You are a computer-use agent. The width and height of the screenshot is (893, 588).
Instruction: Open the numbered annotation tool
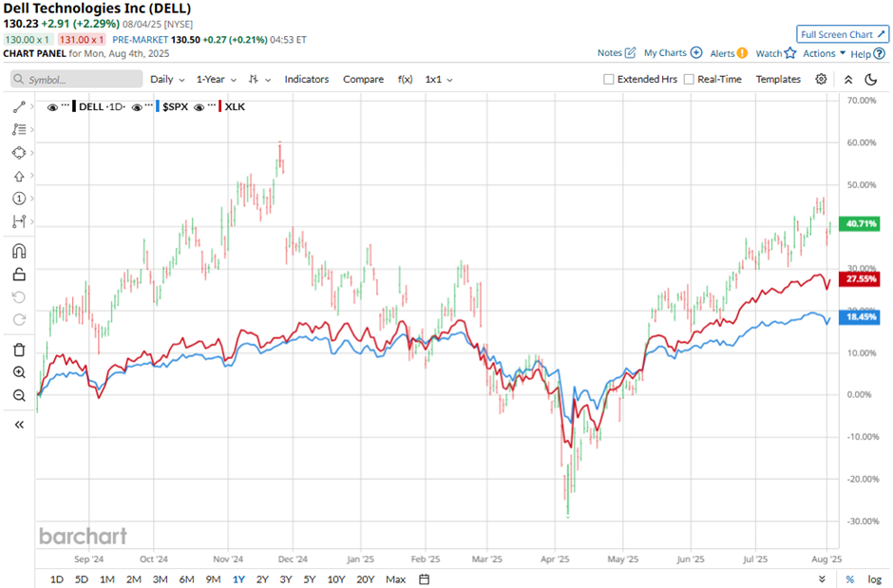[x=19, y=199]
